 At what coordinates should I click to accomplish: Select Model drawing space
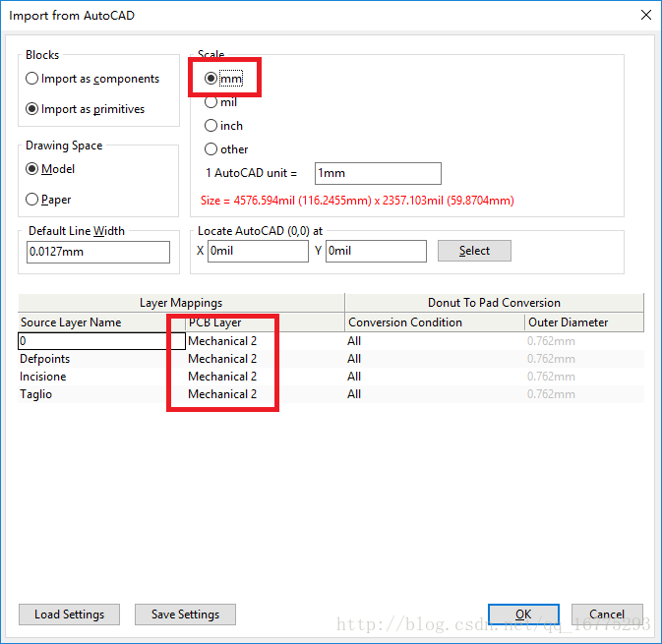pos(50,169)
